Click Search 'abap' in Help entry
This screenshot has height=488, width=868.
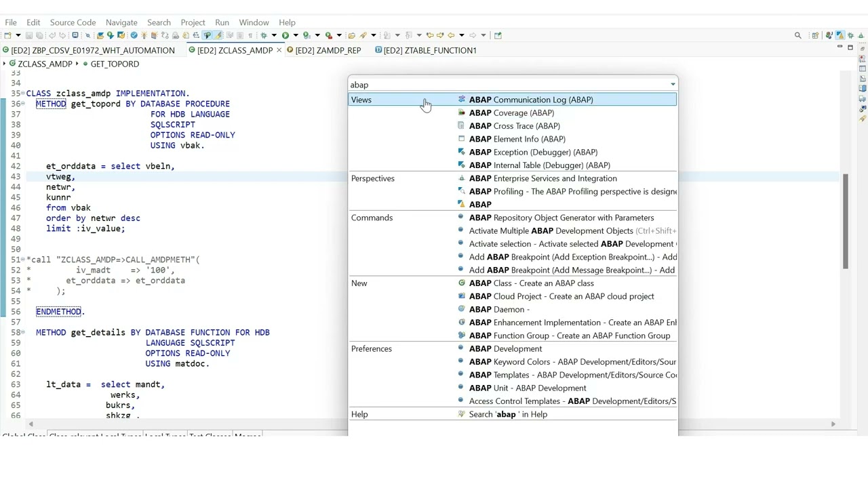pyautogui.click(x=508, y=414)
